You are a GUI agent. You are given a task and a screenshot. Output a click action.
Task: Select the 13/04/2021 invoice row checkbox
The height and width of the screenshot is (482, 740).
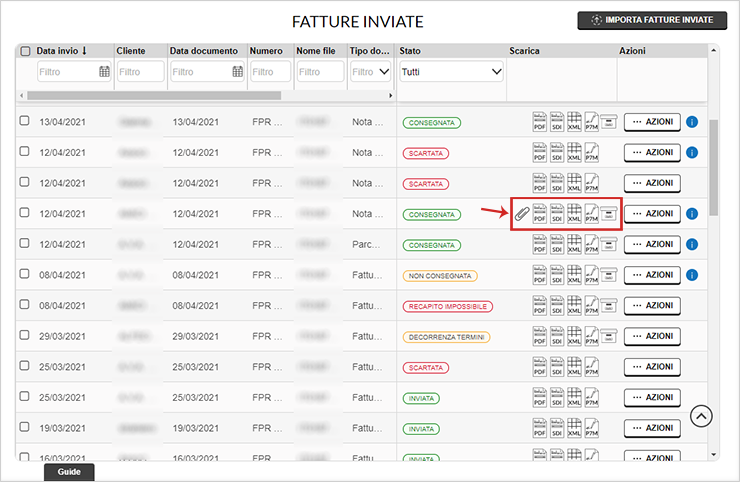pyautogui.click(x=26, y=122)
